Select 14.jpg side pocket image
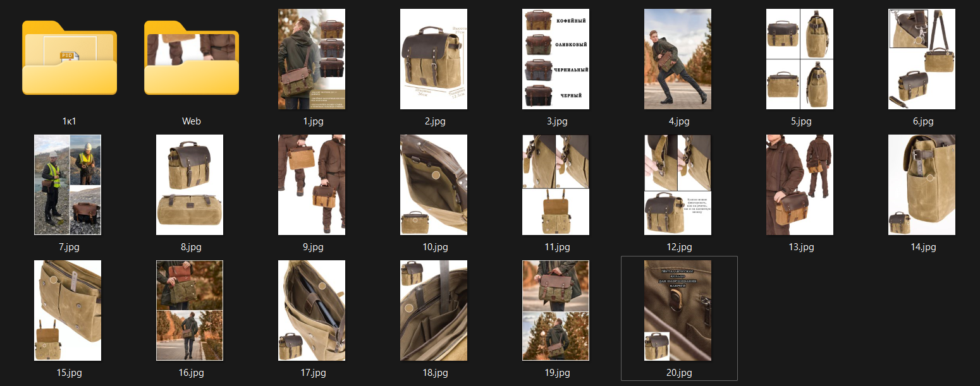 (x=922, y=184)
